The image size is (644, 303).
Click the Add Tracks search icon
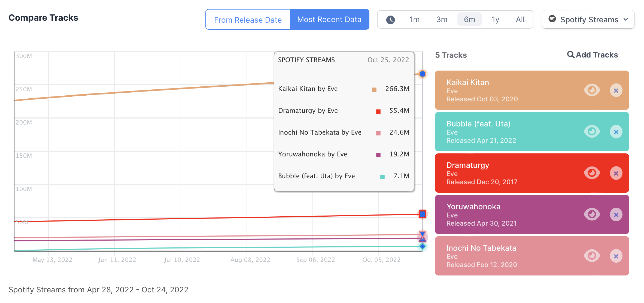coord(571,55)
